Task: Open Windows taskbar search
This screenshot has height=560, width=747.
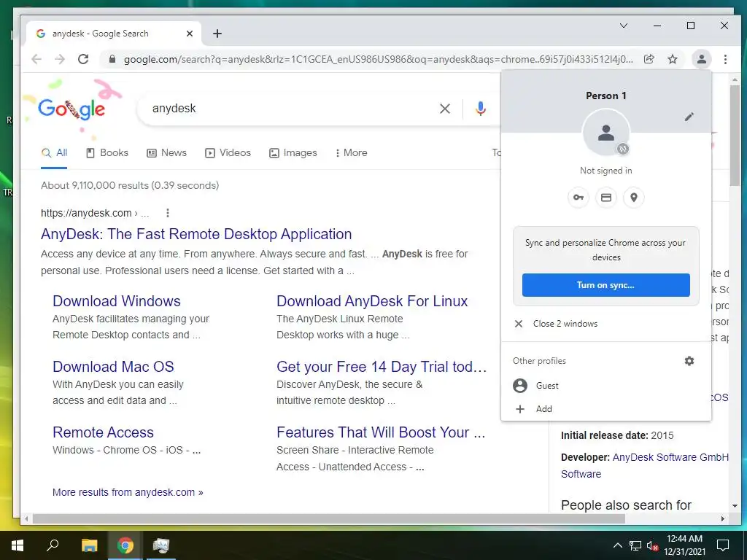Action: 53,545
